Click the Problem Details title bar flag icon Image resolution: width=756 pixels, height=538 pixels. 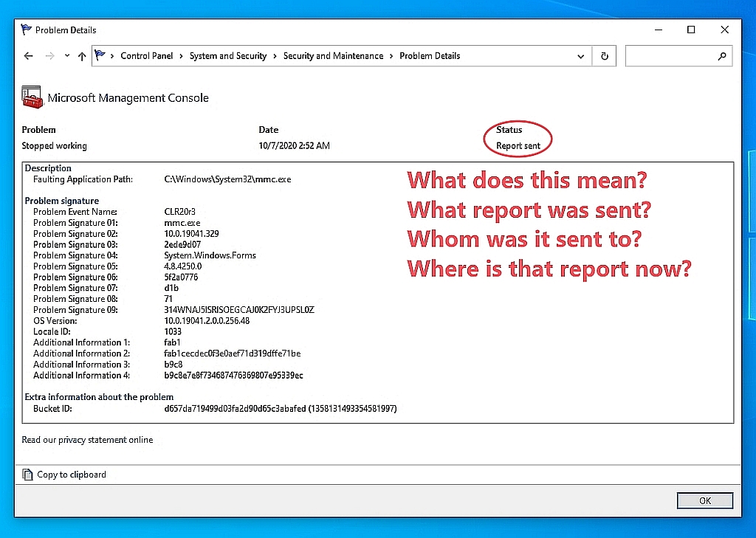(x=26, y=30)
